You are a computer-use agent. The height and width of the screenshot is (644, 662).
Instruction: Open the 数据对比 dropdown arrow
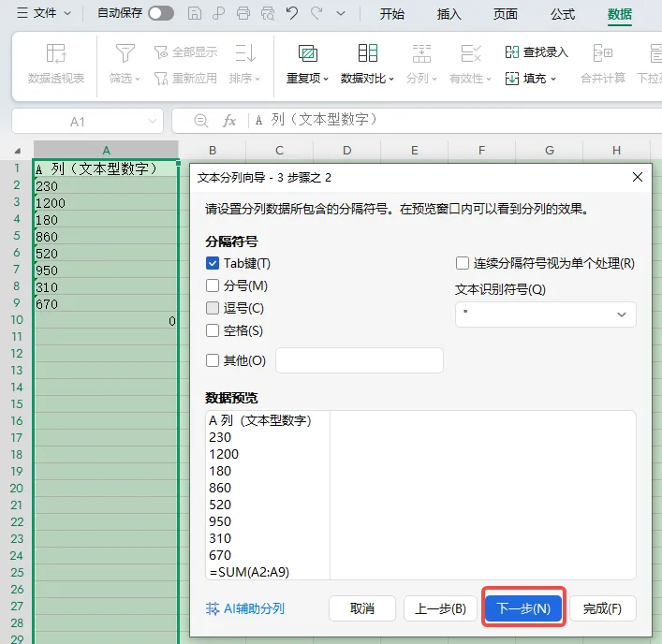pyautogui.click(x=391, y=79)
